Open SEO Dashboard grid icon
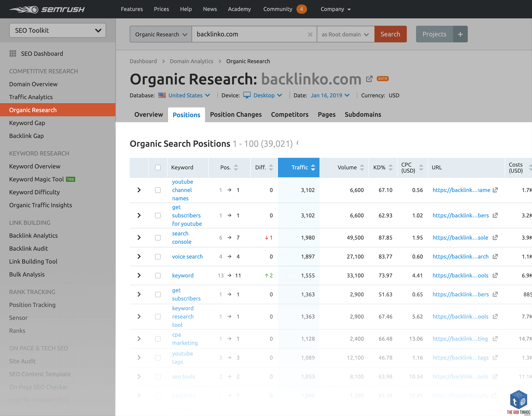 pyautogui.click(x=13, y=54)
